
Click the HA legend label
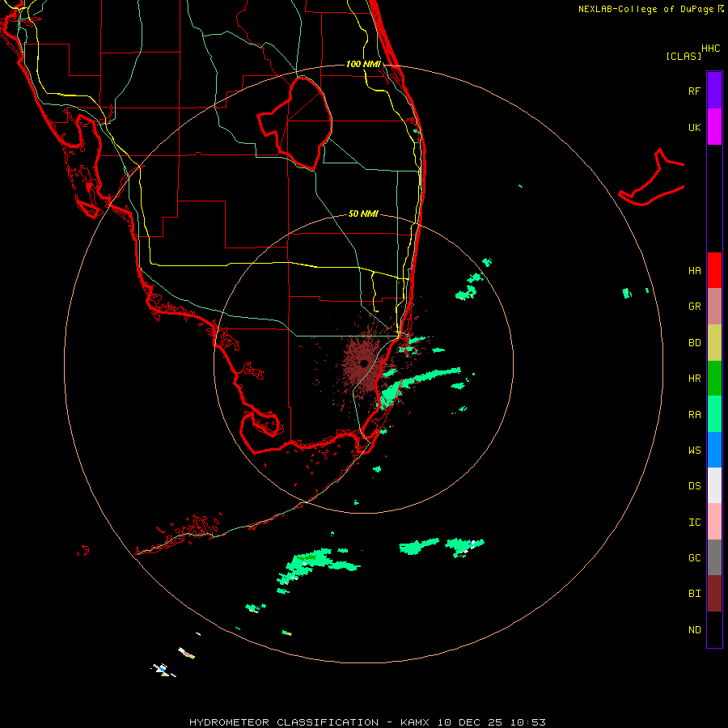(x=694, y=270)
